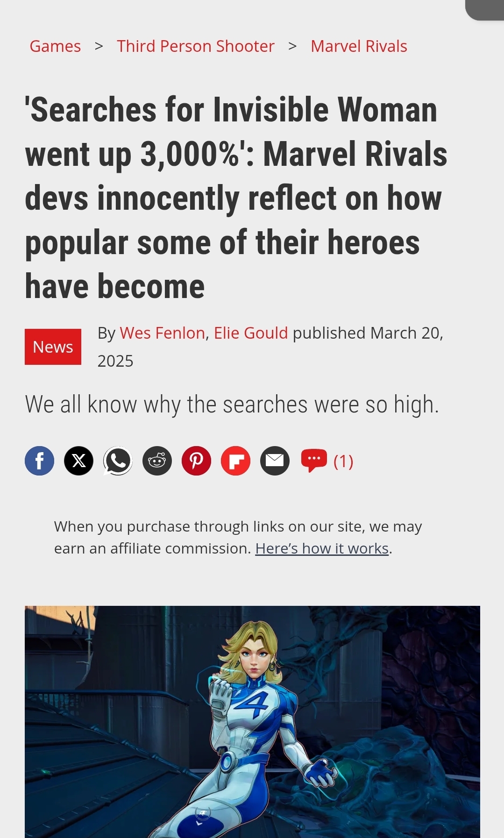Screen dimensions: 504x838
Task: Click the publish date March 20, 2025
Action: (270, 347)
